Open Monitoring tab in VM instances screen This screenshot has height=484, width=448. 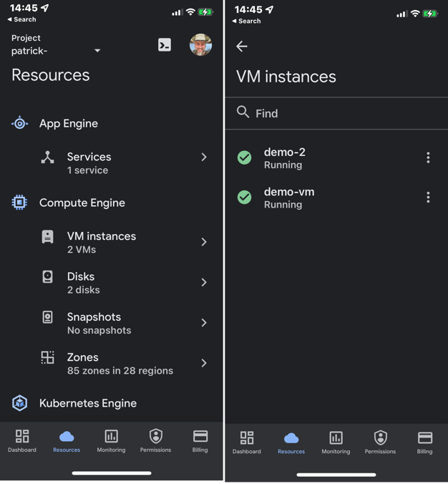[336, 442]
